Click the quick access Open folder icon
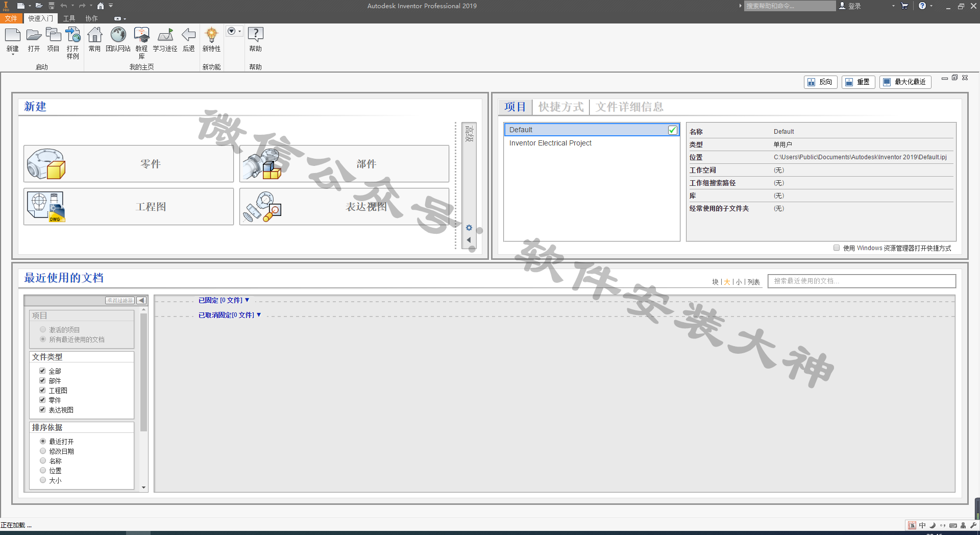Viewport: 980px width, 535px height. [x=39, y=6]
